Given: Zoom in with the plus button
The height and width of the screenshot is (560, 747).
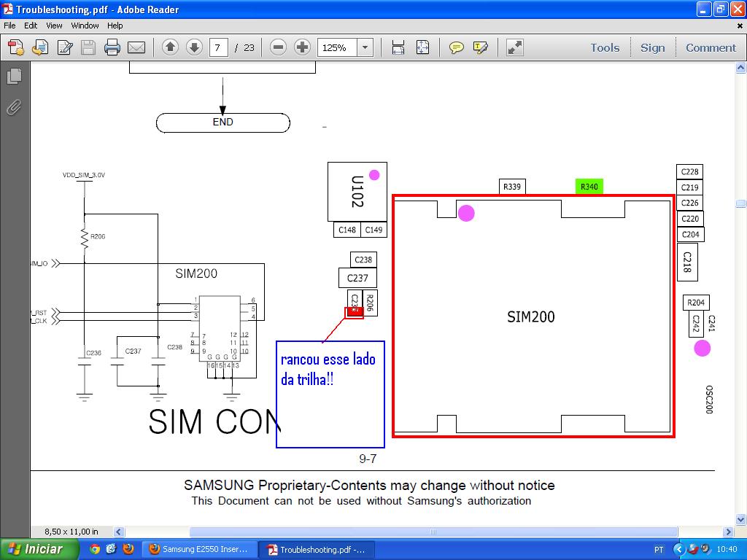Looking at the screenshot, I should 302,47.
